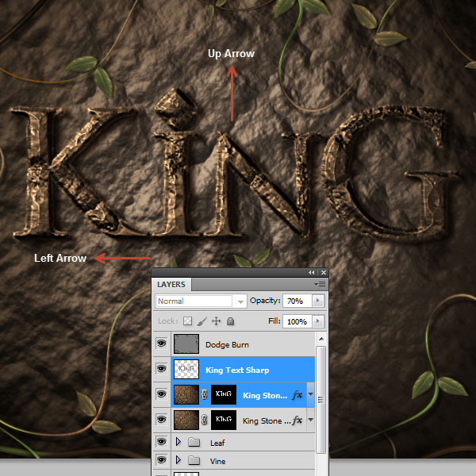Select the Leaf group name
The image size is (476, 476).
pyautogui.click(x=217, y=443)
